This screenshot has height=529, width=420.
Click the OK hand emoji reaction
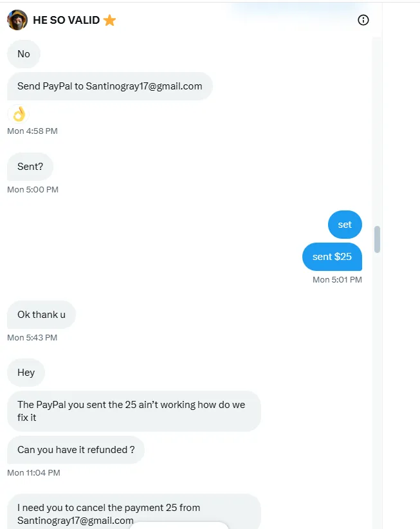pyautogui.click(x=17, y=114)
